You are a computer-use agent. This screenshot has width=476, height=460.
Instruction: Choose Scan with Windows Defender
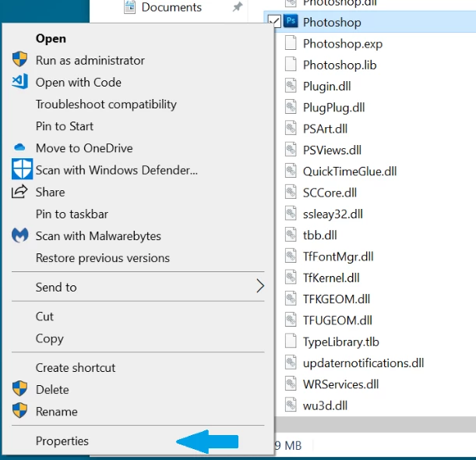pos(117,170)
